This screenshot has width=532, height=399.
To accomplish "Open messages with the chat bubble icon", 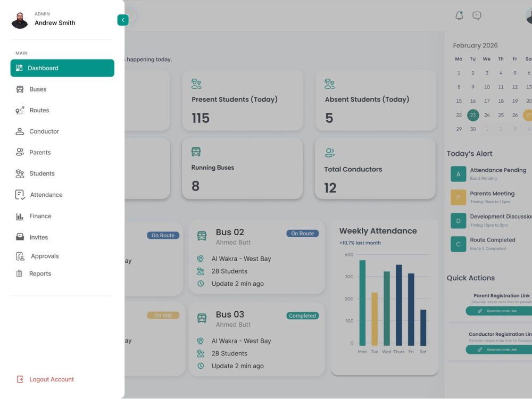I will tap(477, 15).
